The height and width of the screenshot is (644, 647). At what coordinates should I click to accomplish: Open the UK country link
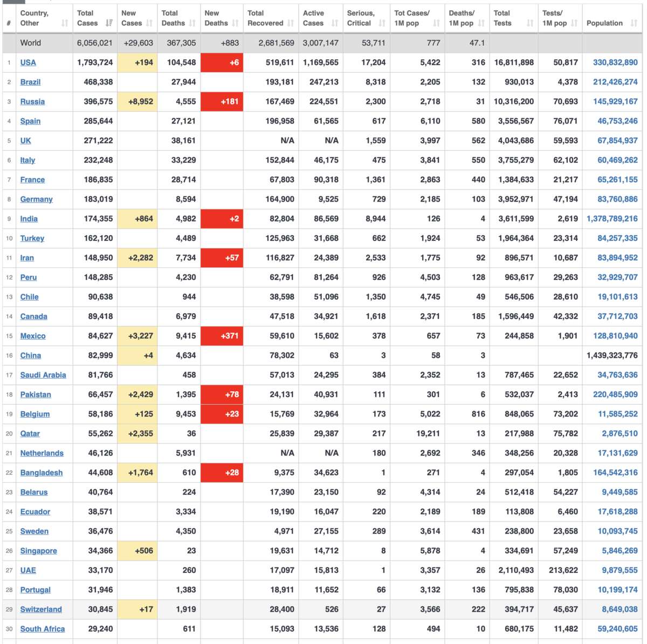coord(25,141)
